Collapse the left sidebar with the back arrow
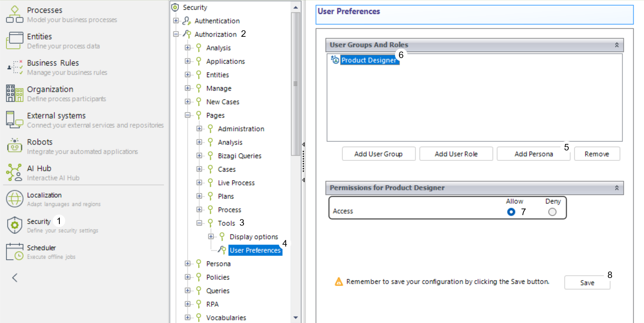 pos(15,278)
